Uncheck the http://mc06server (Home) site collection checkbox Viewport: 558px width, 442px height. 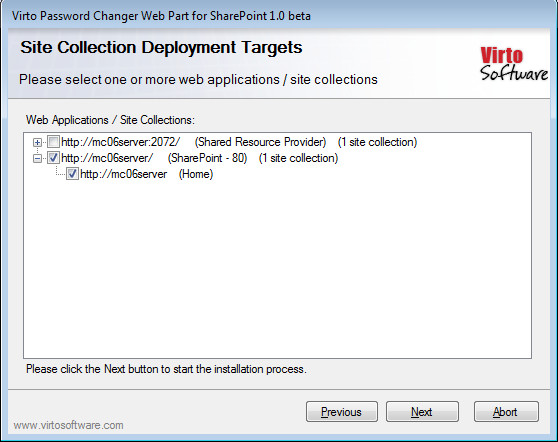pyautogui.click(x=72, y=174)
